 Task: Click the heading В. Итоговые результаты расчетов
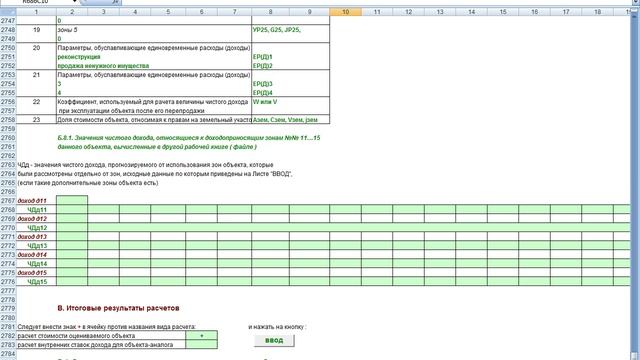118,308
